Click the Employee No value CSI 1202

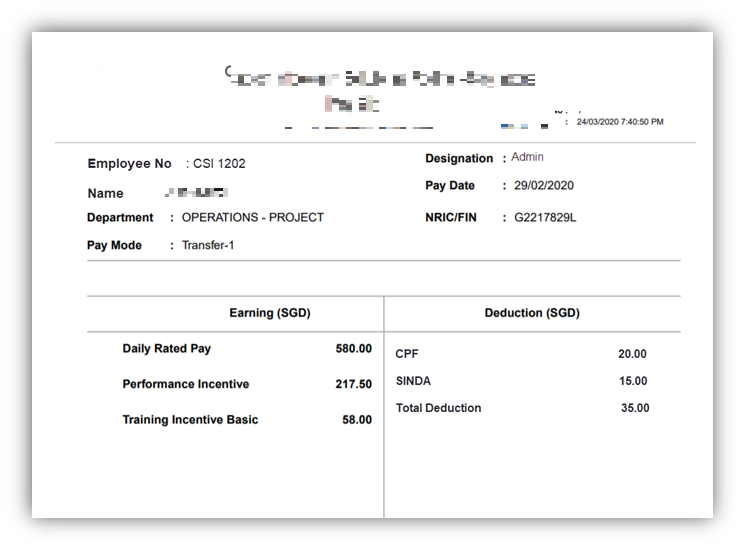(x=219, y=163)
